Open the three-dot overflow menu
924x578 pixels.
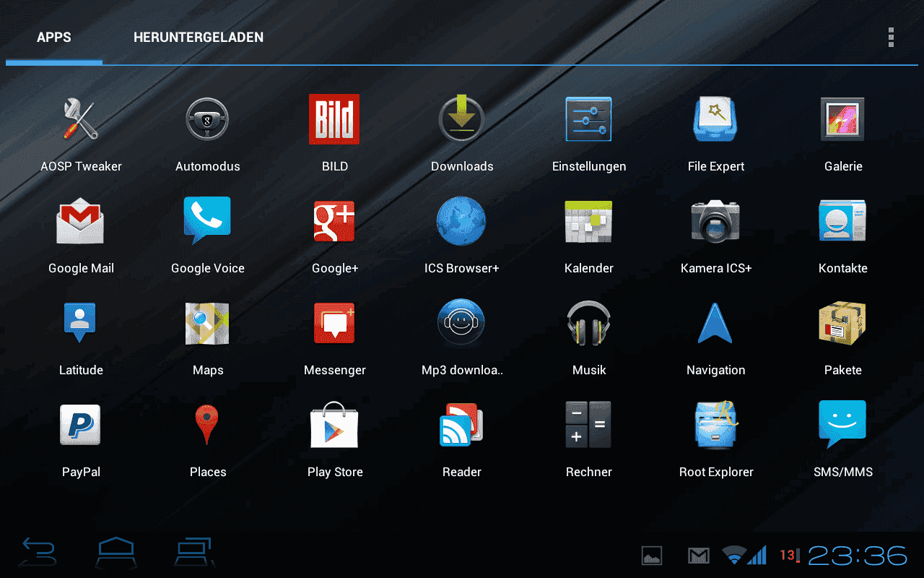(x=892, y=37)
